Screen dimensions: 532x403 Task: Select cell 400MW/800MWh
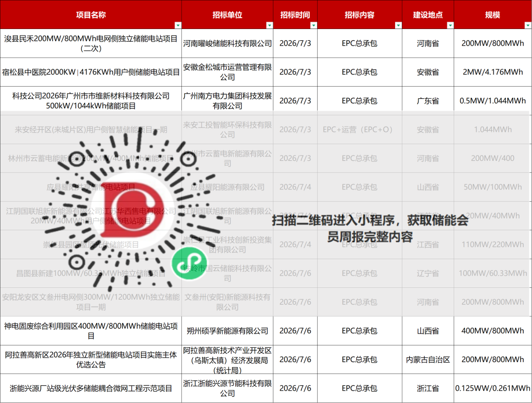pyautogui.click(x=493, y=331)
